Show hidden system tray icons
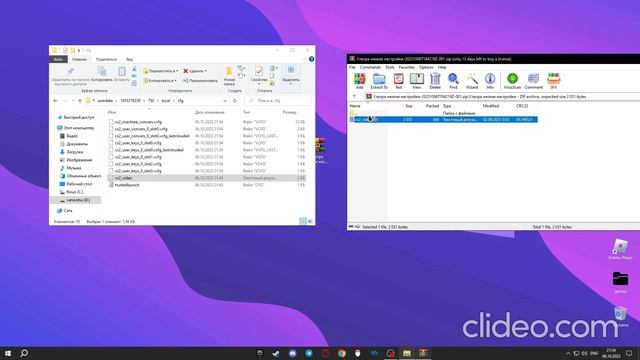The image size is (640, 360). (x=568, y=353)
